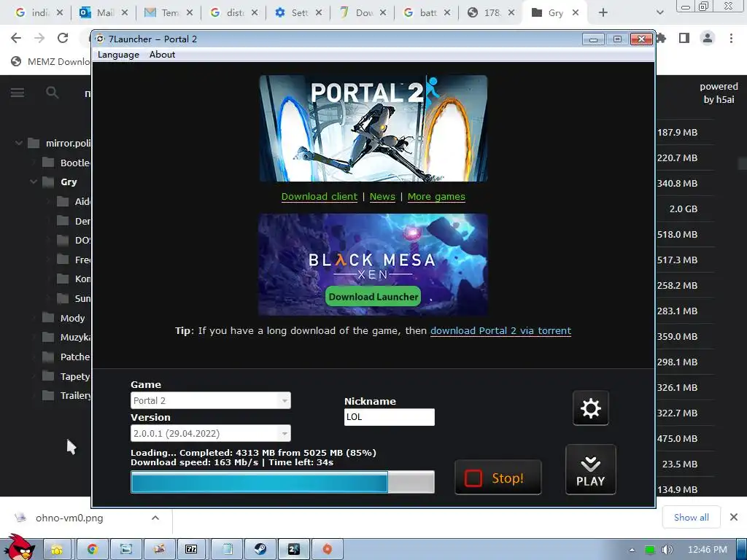This screenshot has height=560, width=747.
Task: Open the 7Launcher settings gear
Action: tap(590, 408)
